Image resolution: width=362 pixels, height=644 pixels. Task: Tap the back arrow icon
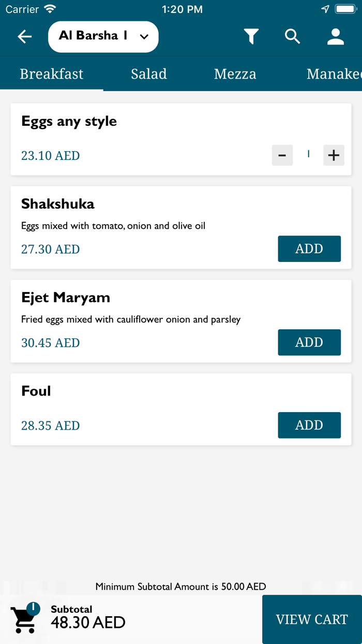[25, 37]
